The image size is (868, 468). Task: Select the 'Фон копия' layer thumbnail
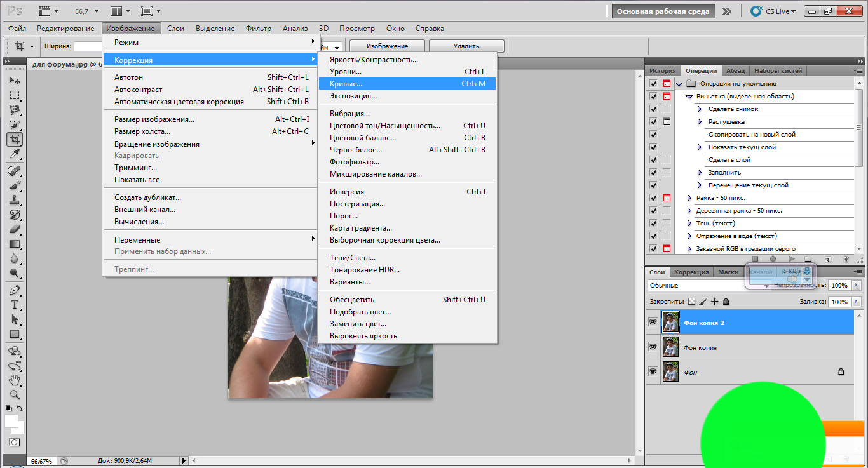tap(670, 347)
